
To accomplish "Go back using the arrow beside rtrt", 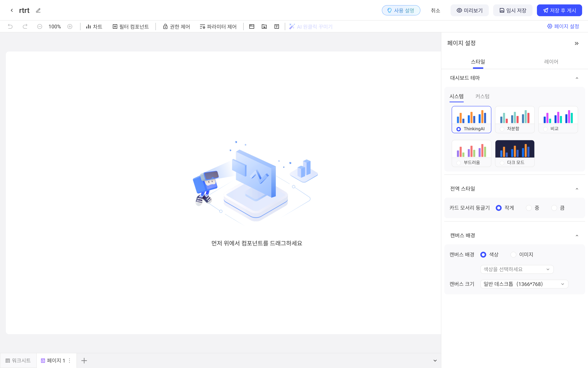I will pyautogui.click(x=12, y=10).
